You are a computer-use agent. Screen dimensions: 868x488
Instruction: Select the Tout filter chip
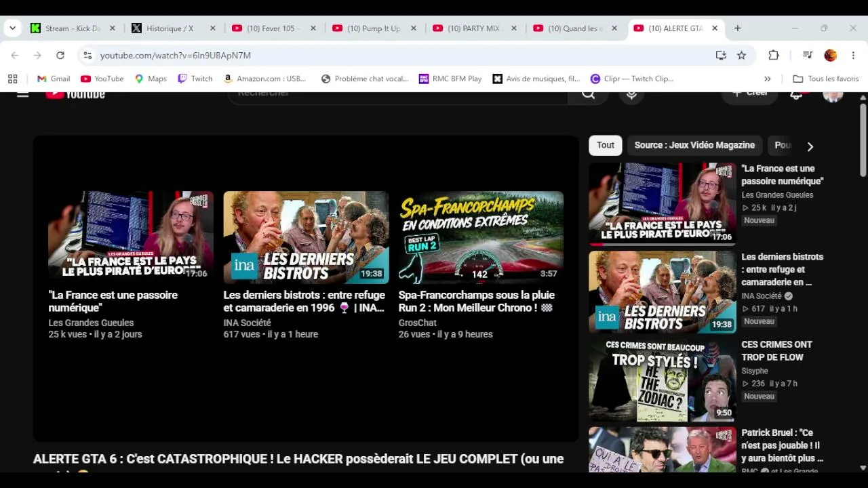[606, 145]
